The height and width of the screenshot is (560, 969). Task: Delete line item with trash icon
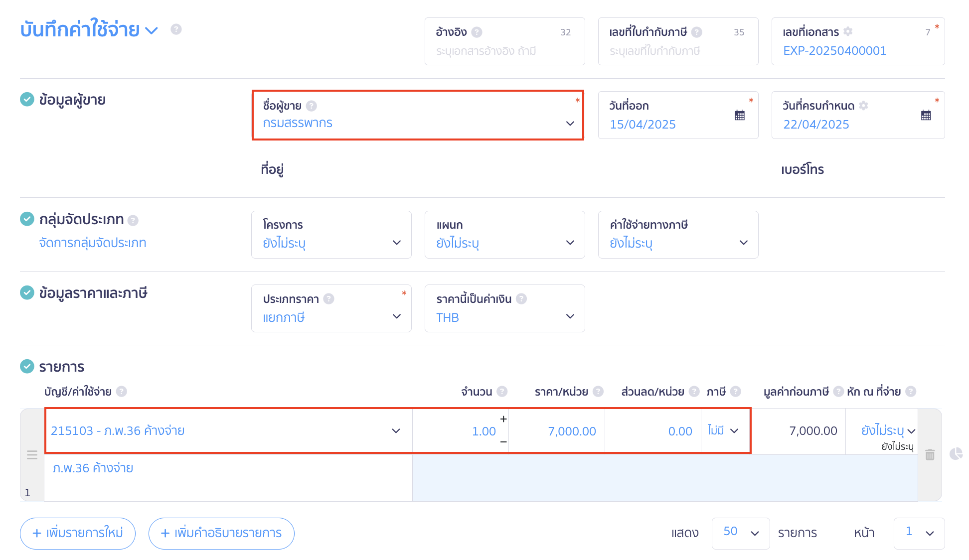[x=930, y=454]
